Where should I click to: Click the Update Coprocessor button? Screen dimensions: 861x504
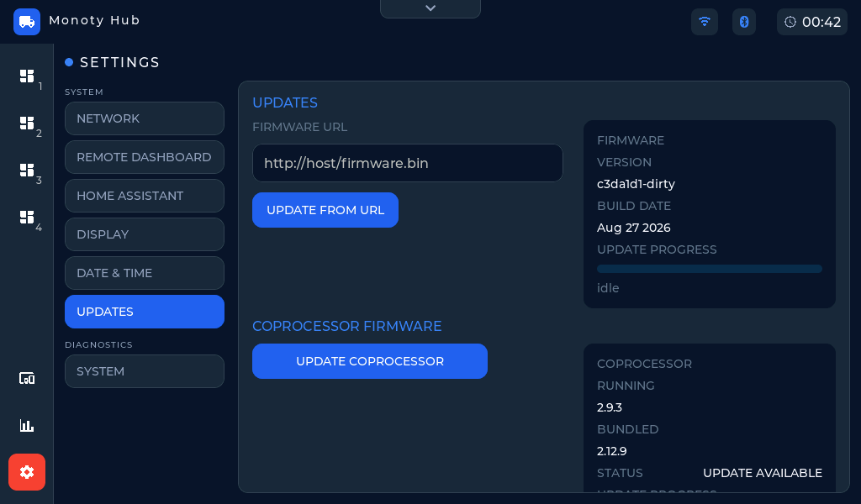[x=370, y=361]
